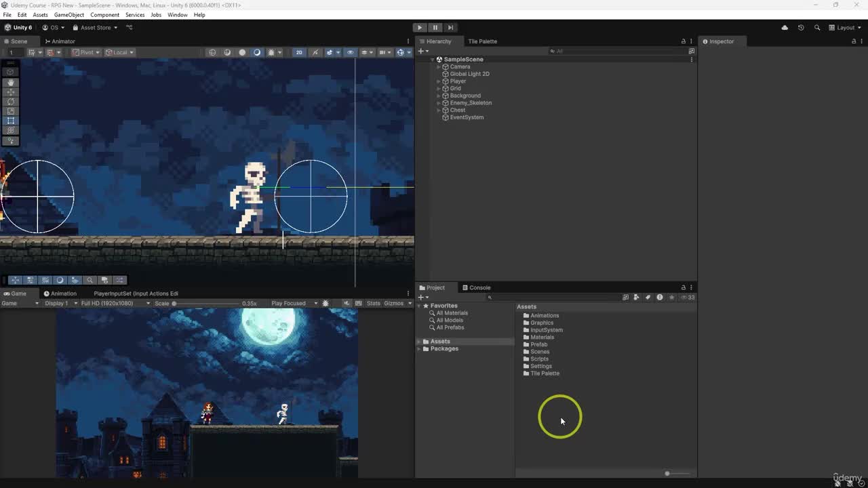Toggle Gizmos in Game view
Screen dimensions: 868x488
point(393,303)
